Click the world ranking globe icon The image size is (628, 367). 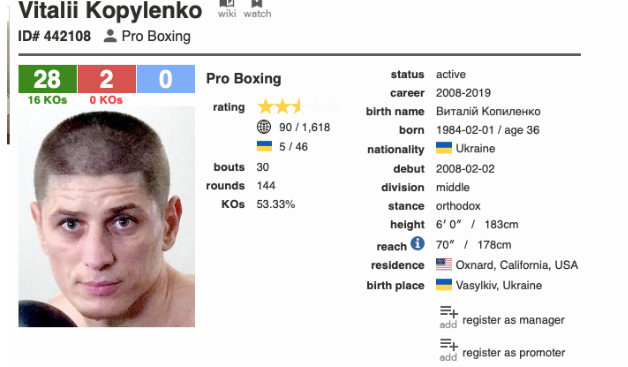pyautogui.click(x=264, y=127)
